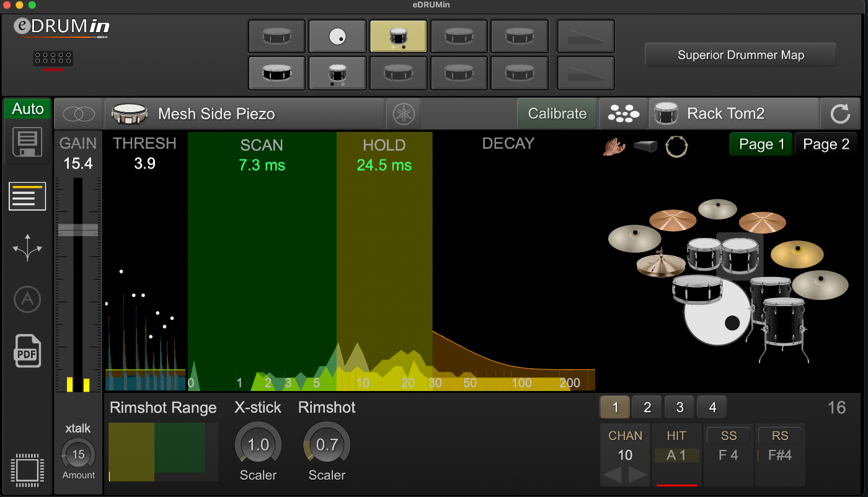Open the drum pad grid icon
868x497 pixels.
point(623,114)
